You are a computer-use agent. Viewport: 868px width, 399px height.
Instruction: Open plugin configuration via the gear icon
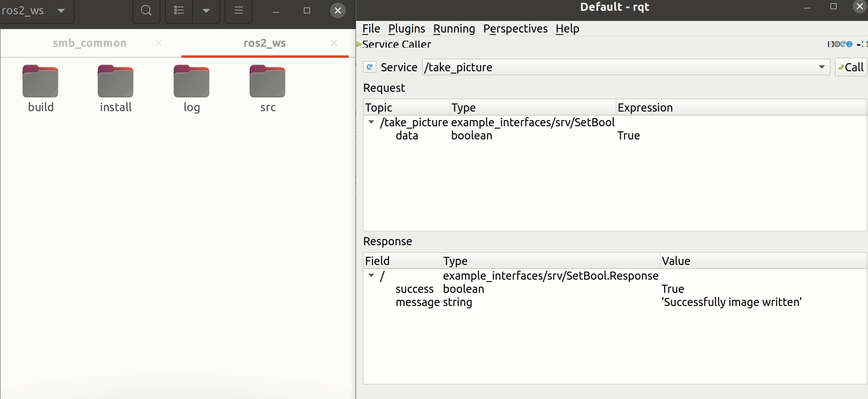pyautogui.click(x=837, y=44)
